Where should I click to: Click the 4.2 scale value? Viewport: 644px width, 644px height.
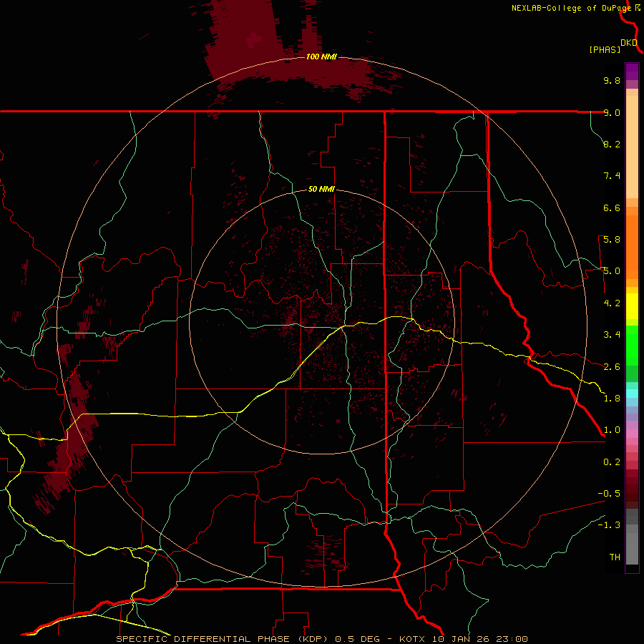coord(612,303)
